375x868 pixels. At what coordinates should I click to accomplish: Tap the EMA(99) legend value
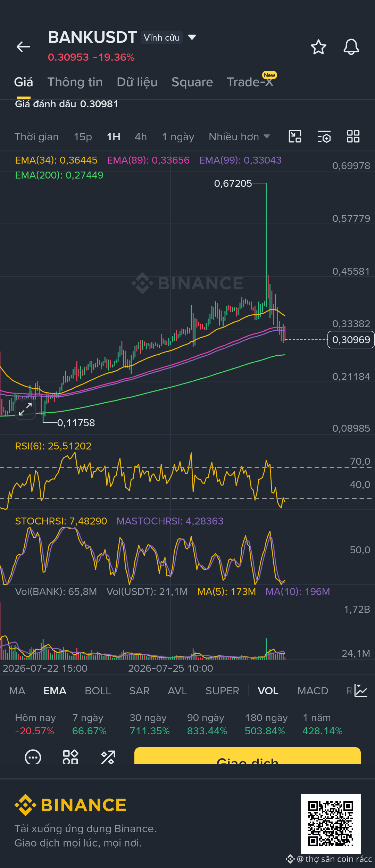tap(240, 160)
